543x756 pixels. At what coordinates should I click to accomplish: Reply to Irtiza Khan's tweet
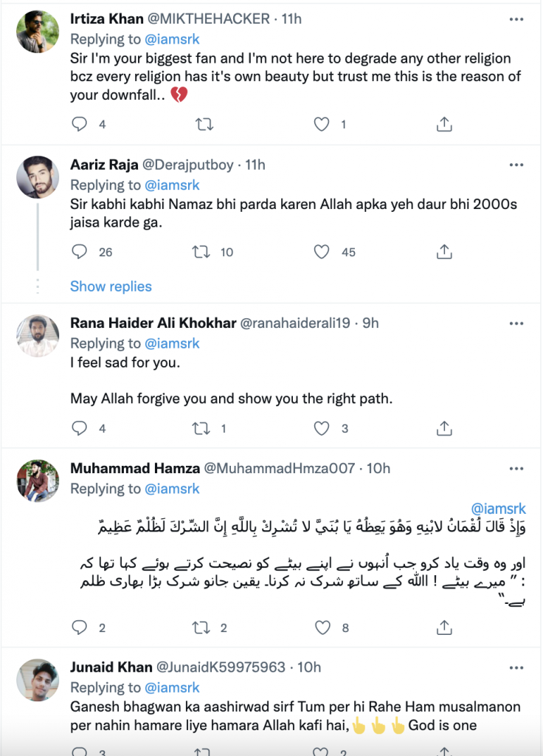coord(80,125)
